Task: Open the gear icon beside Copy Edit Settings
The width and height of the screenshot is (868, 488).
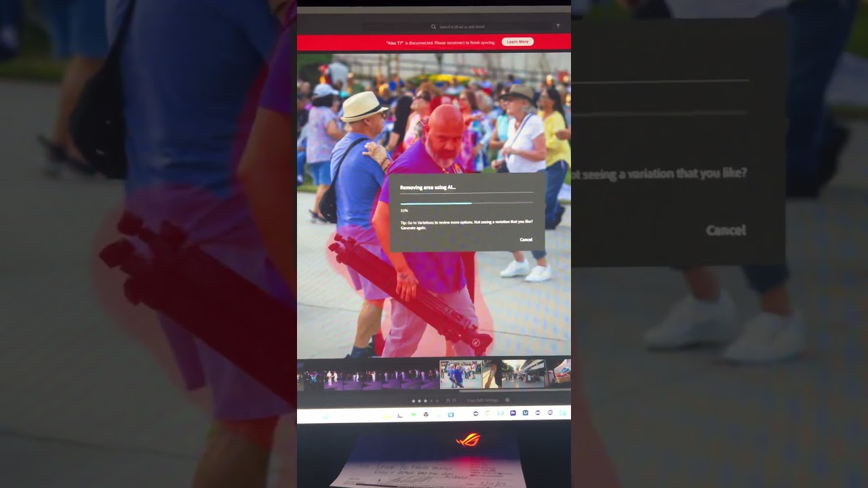Action: coord(507,400)
